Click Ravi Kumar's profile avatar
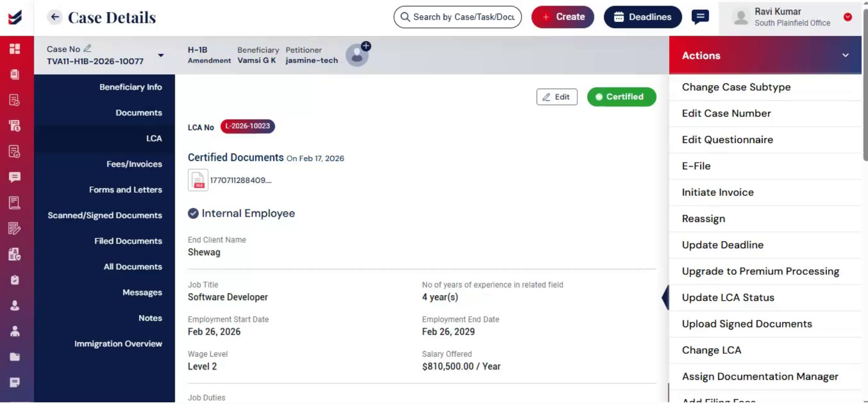 (x=741, y=17)
